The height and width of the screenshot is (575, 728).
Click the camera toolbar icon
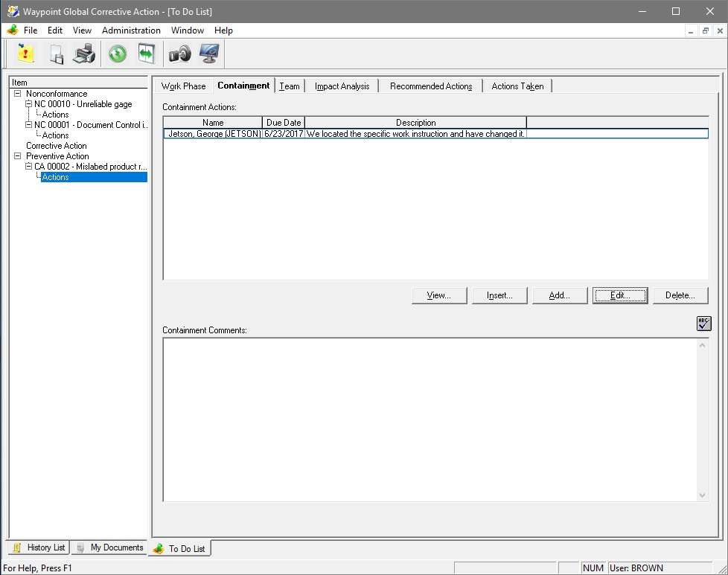coord(179,54)
